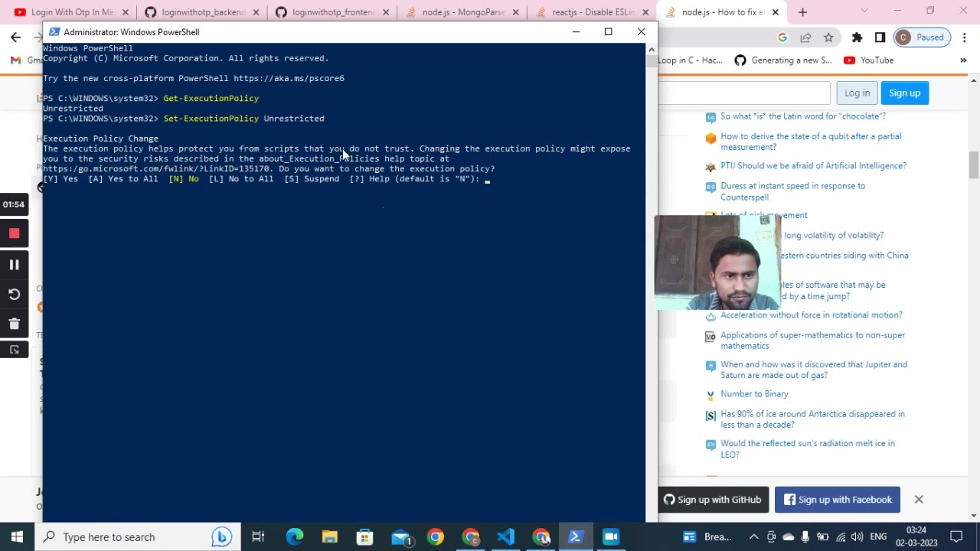Close the node.js How to fix tab

click(x=776, y=12)
